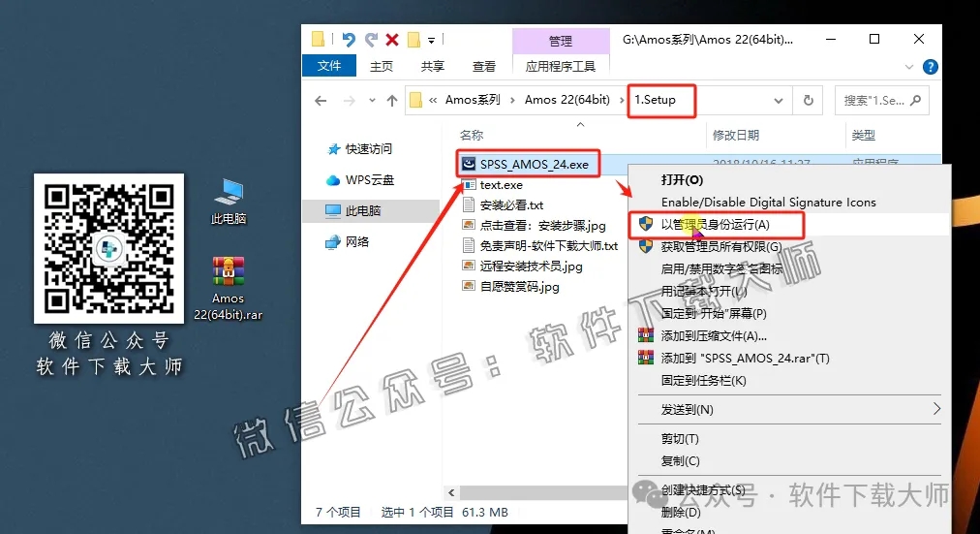Refresh the folder view
This screenshot has height=534, width=980.
[809, 100]
